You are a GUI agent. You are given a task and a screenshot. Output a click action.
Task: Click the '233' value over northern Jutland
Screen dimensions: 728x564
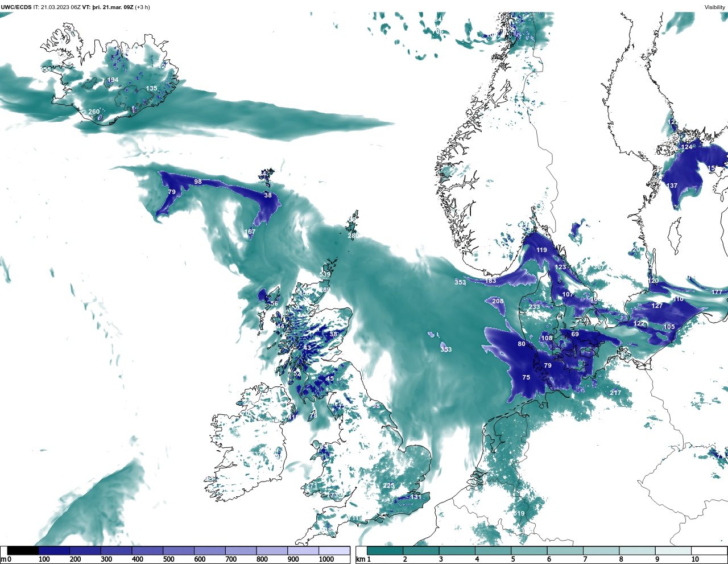pyautogui.click(x=534, y=307)
